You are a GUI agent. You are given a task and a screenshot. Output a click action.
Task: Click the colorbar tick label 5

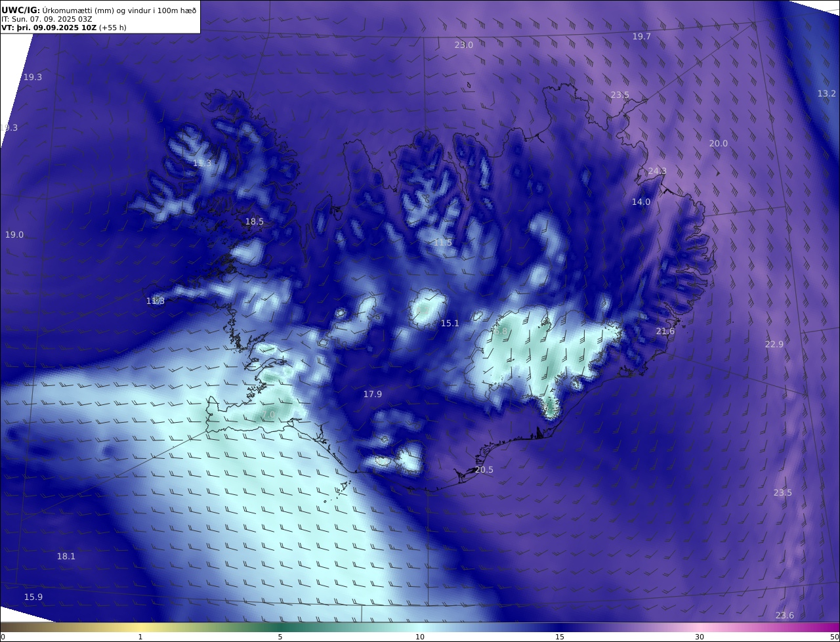click(x=280, y=637)
